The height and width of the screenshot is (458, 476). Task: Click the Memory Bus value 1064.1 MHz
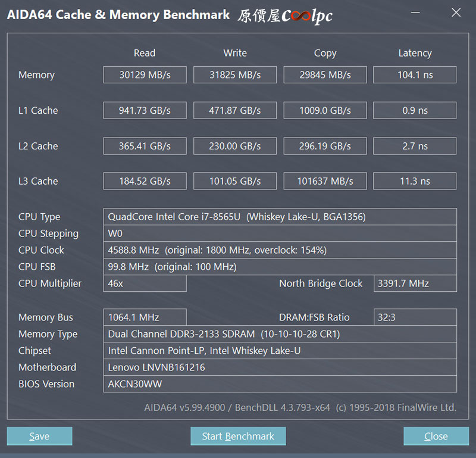coord(145,317)
